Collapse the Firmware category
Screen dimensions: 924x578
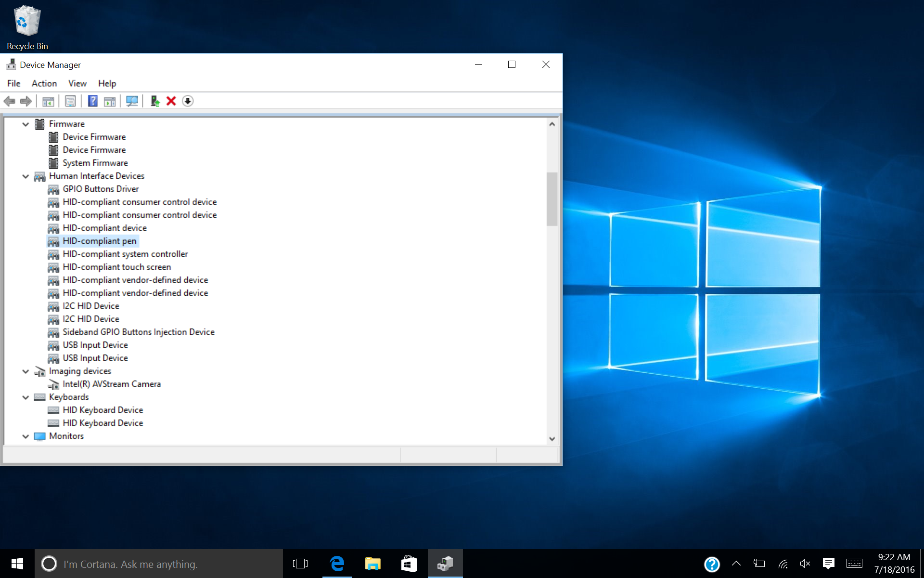pyautogui.click(x=26, y=124)
